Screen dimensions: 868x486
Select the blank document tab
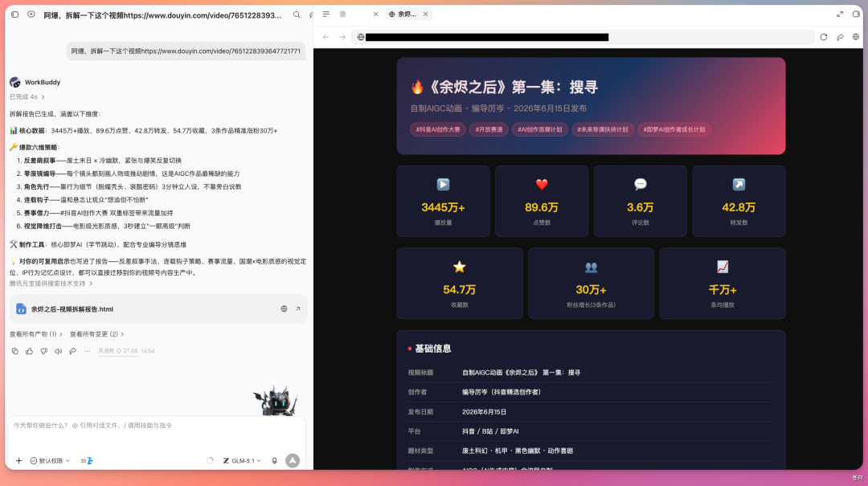pos(343,14)
